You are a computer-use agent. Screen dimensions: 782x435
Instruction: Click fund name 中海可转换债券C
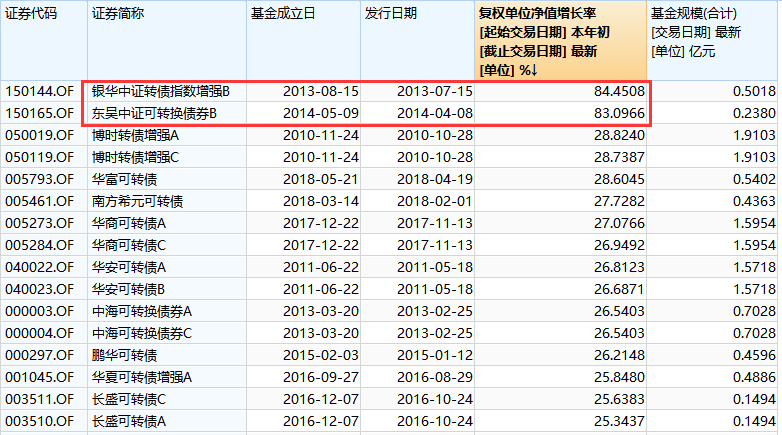click(142, 333)
